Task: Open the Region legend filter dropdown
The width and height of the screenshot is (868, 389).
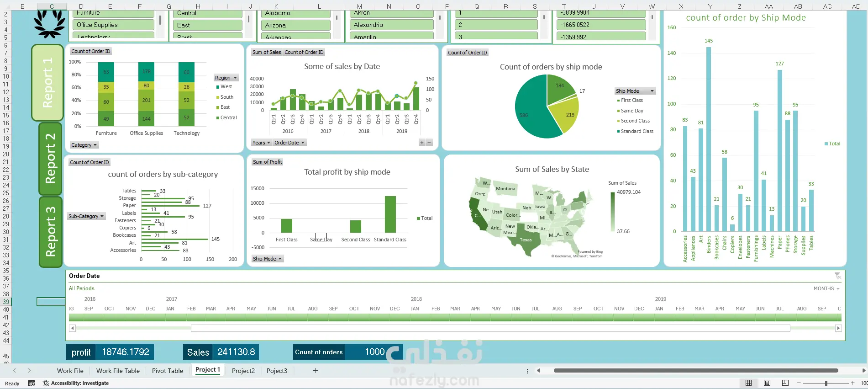Action: coord(226,78)
